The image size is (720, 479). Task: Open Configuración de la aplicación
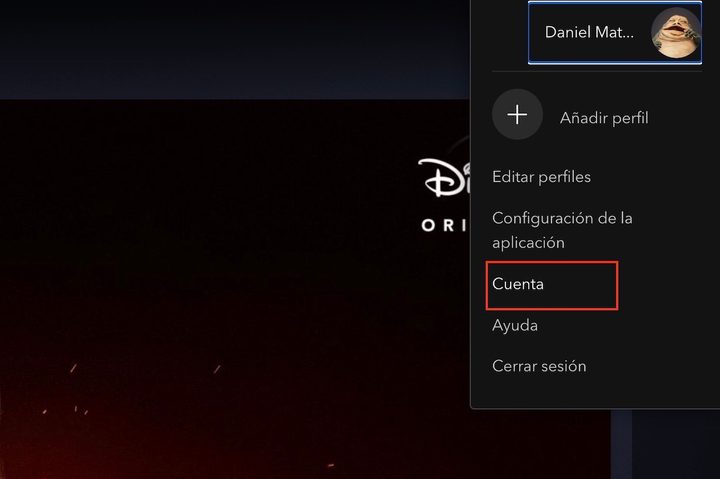click(562, 230)
